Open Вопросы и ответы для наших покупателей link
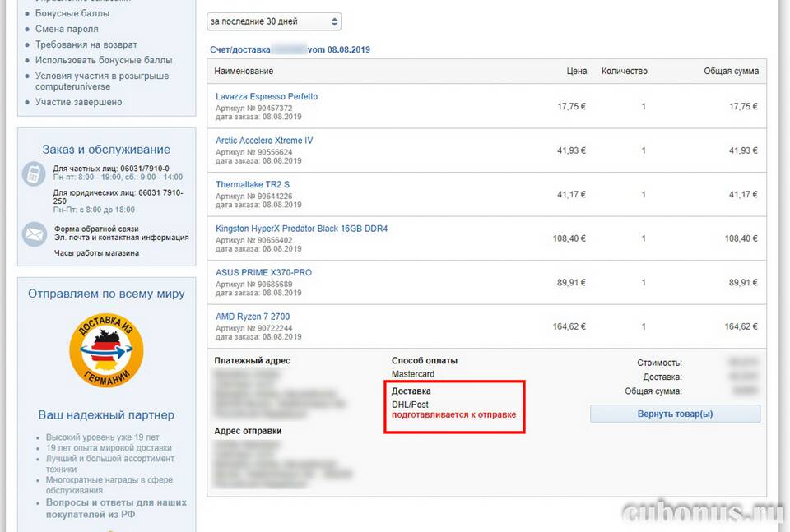The height and width of the screenshot is (532, 790). coord(116,508)
